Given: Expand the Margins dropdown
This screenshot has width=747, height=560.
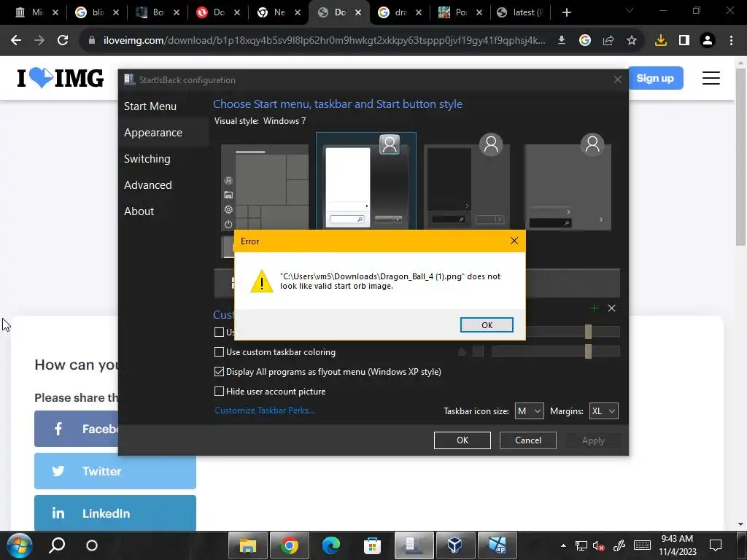Looking at the screenshot, I should pyautogui.click(x=603, y=411).
